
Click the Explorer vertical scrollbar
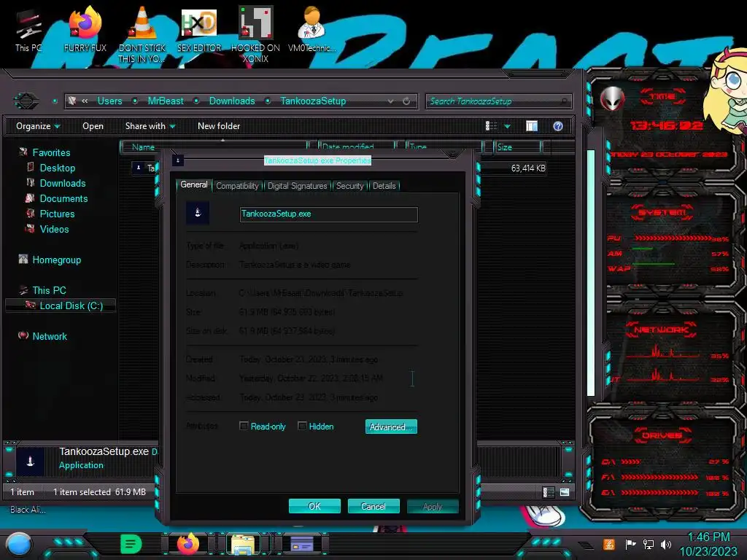[x=591, y=273]
